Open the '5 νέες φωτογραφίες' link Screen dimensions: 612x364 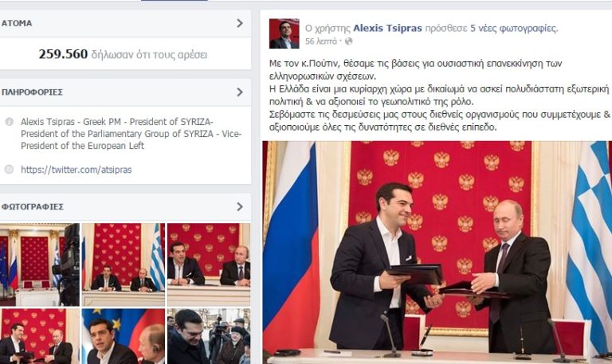pos(514,28)
